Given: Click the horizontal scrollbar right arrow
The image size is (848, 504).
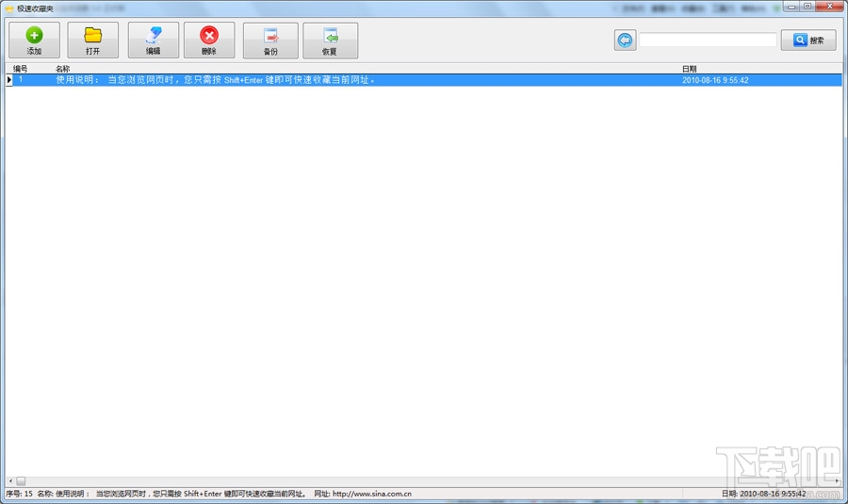Looking at the screenshot, I should click(x=838, y=480).
